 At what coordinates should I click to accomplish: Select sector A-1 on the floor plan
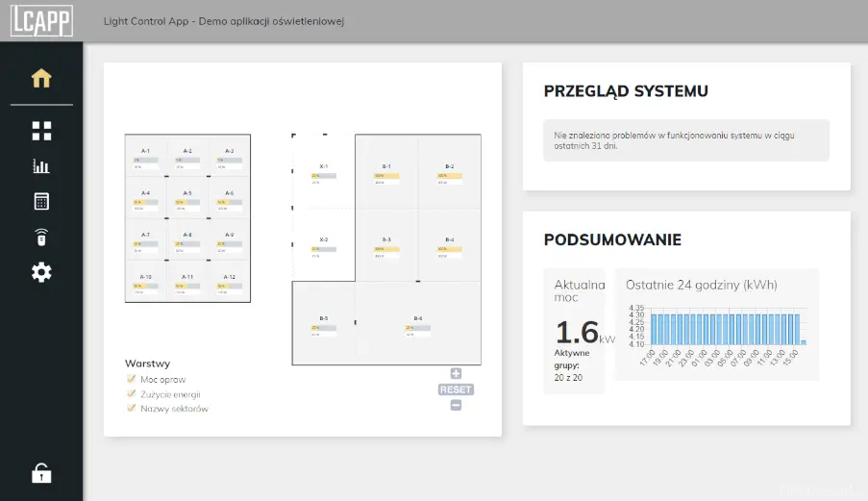point(145,156)
